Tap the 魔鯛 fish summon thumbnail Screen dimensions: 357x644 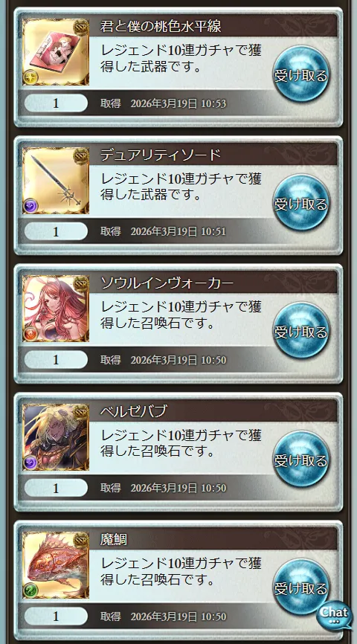pyautogui.click(x=56, y=564)
